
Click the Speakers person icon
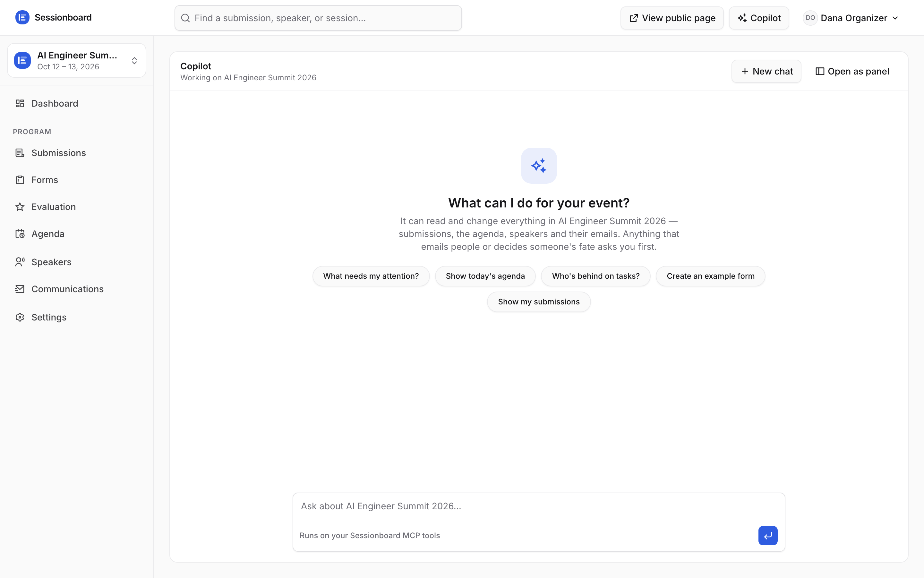point(20,262)
